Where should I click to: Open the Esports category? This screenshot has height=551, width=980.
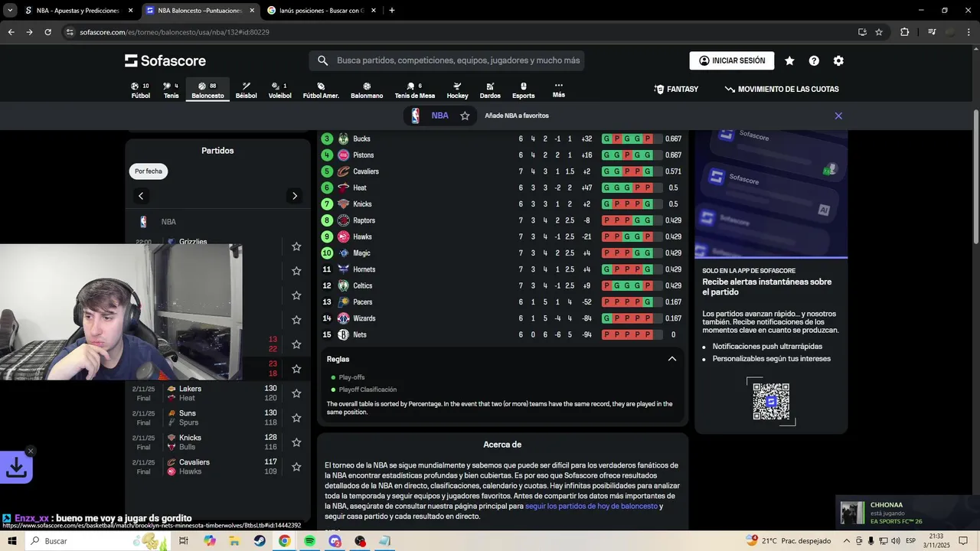coord(524,90)
